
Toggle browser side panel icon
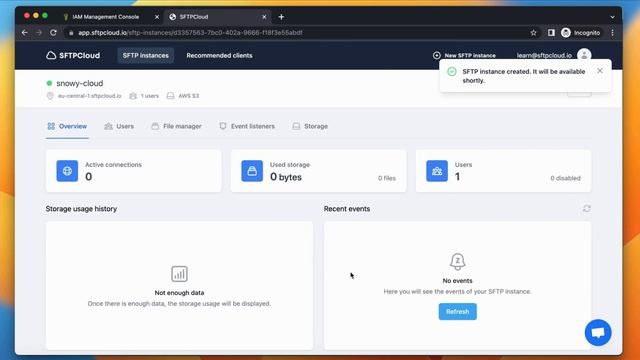[x=551, y=33]
